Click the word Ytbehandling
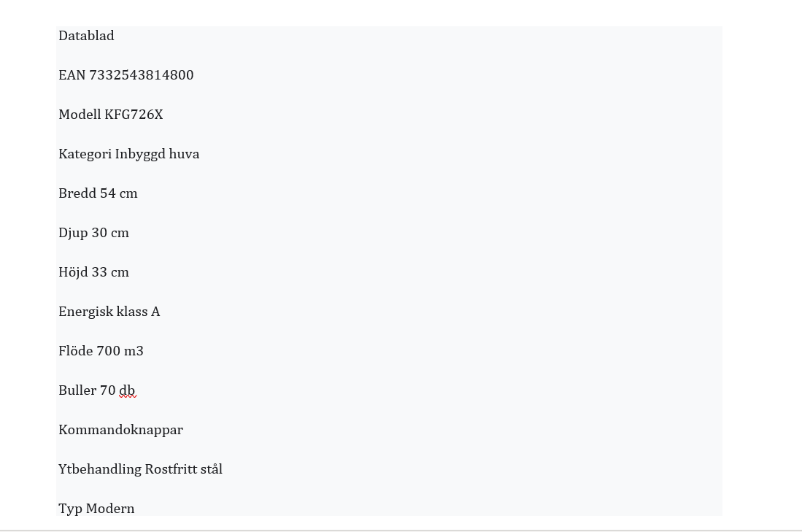Image resolution: width=802 pixels, height=532 pixels. [100, 469]
